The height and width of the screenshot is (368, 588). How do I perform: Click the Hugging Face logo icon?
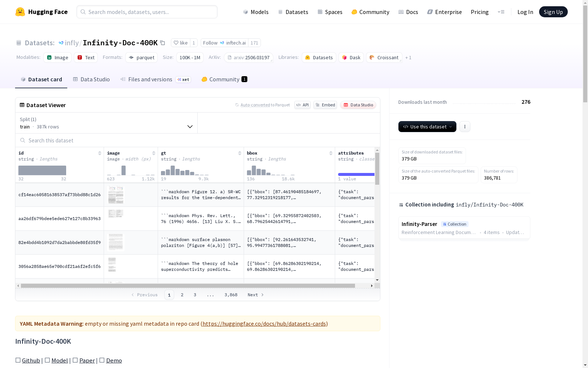coord(20,12)
